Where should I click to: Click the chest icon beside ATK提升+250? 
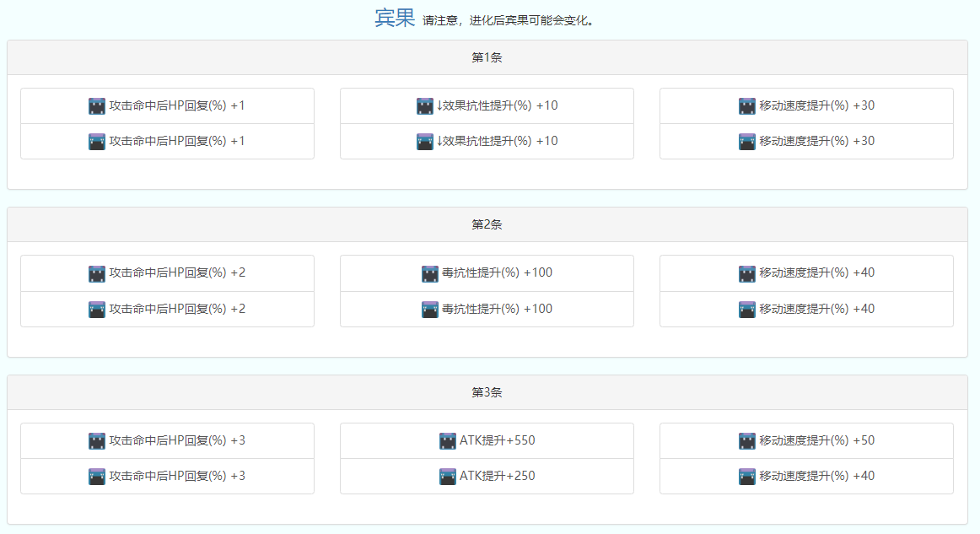pyautogui.click(x=448, y=477)
